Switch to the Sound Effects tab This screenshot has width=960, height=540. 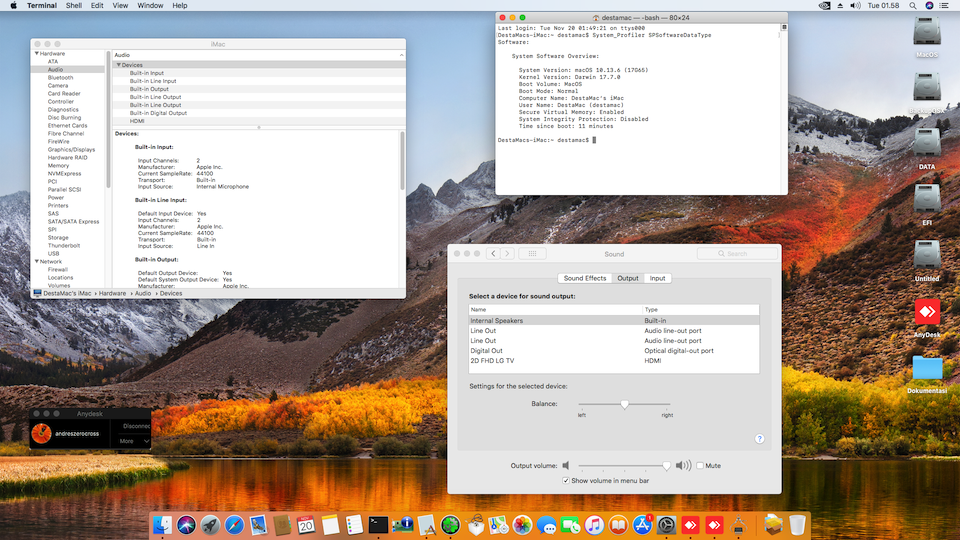coord(585,278)
